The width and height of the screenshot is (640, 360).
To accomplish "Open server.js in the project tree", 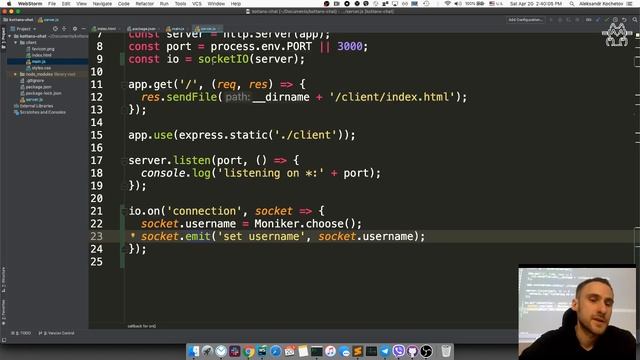I will (31, 100).
